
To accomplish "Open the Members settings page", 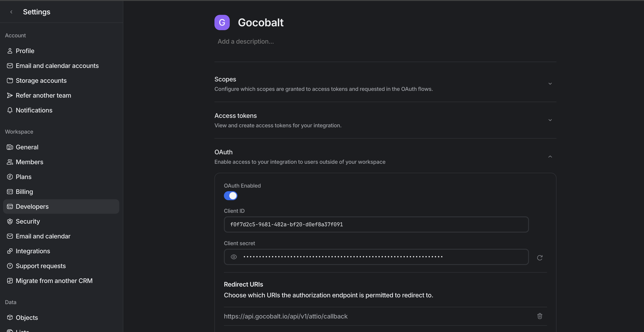I will pos(29,162).
